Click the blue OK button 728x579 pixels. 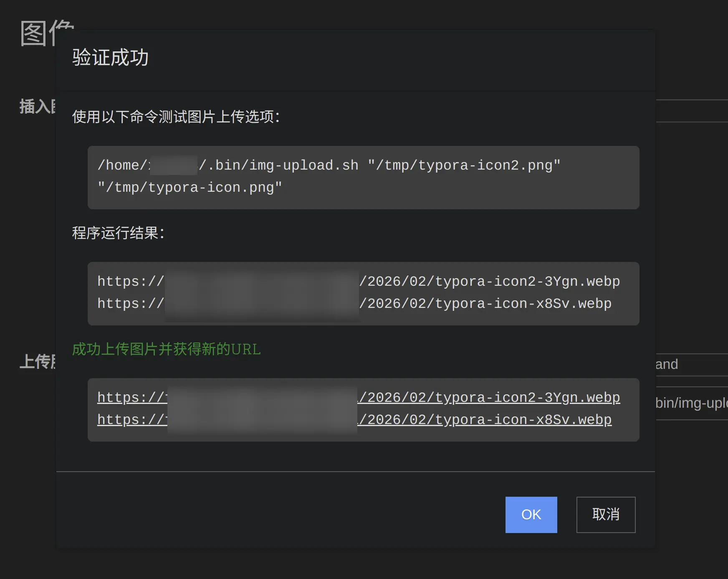pyautogui.click(x=531, y=515)
